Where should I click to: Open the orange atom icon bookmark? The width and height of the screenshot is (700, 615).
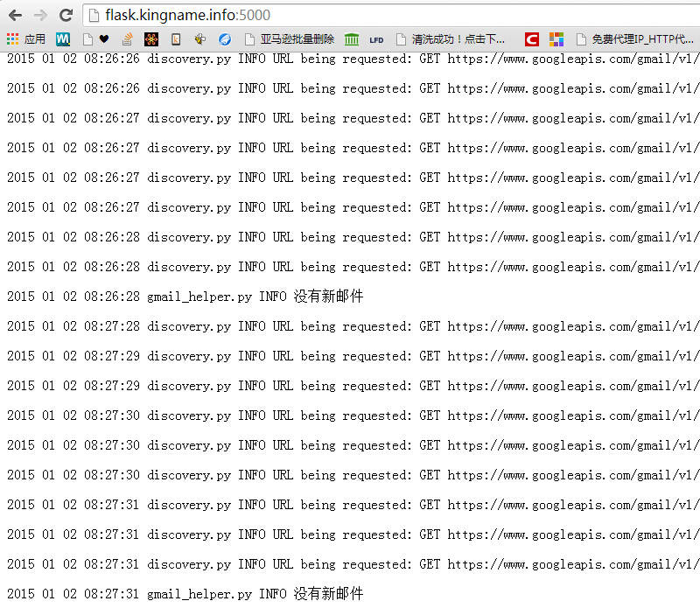(x=151, y=39)
